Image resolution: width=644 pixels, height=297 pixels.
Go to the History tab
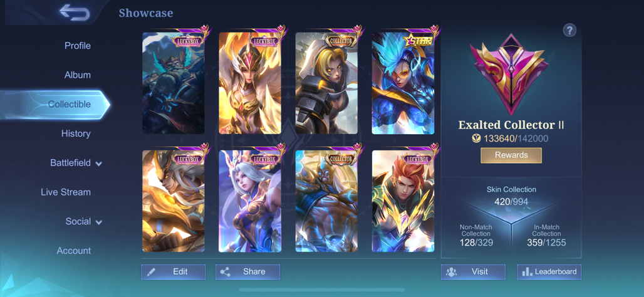pos(76,133)
